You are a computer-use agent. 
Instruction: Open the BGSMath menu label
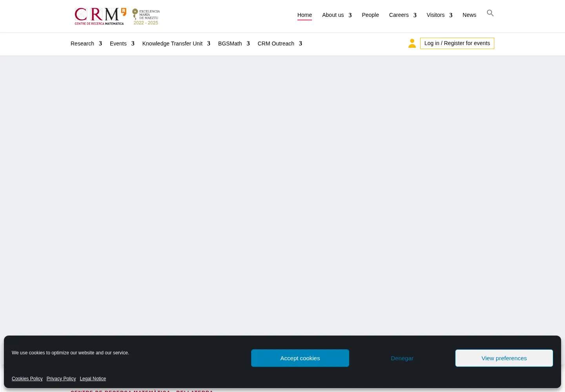230,44
